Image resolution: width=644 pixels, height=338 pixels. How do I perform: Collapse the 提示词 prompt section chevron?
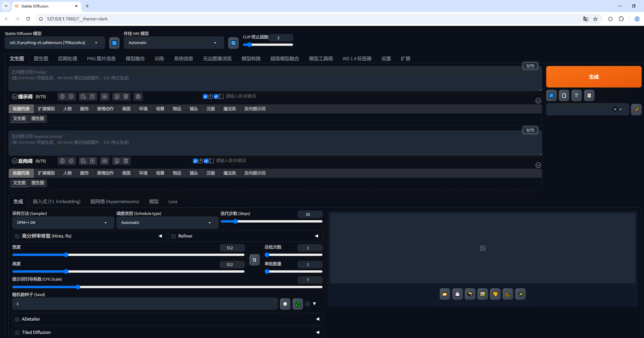tap(14, 96)
